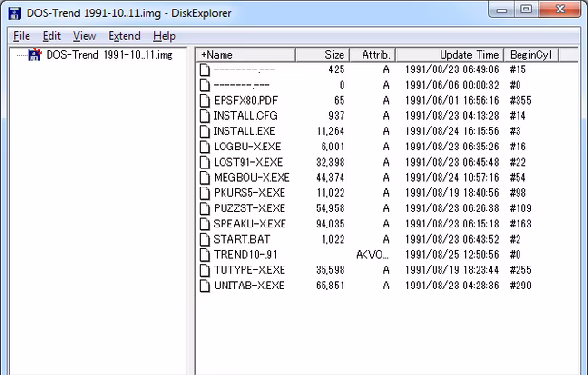Minimize the DiskExplorer window
Screen dimensions: 588x375
click(501, 9)
